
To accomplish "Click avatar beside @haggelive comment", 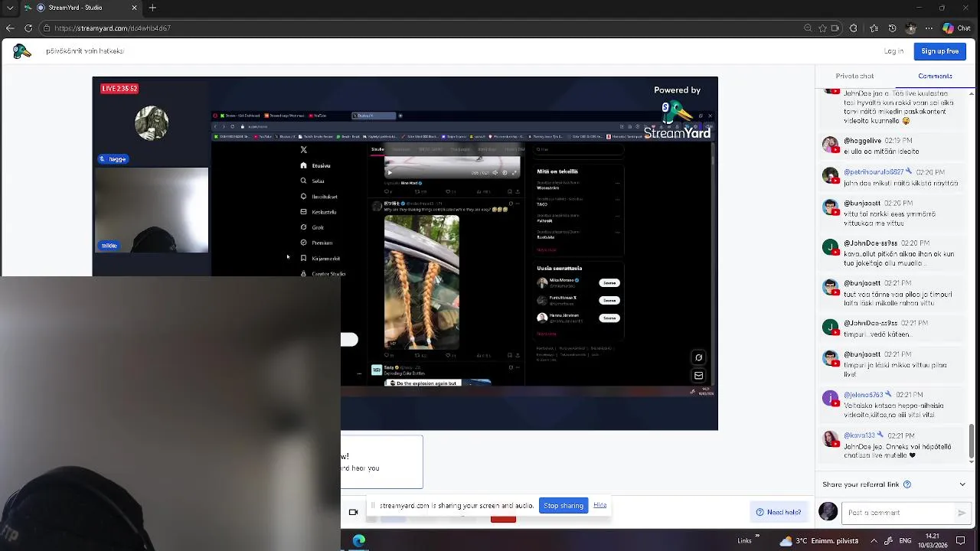I will pyautogui.click(x=831, y=144).
